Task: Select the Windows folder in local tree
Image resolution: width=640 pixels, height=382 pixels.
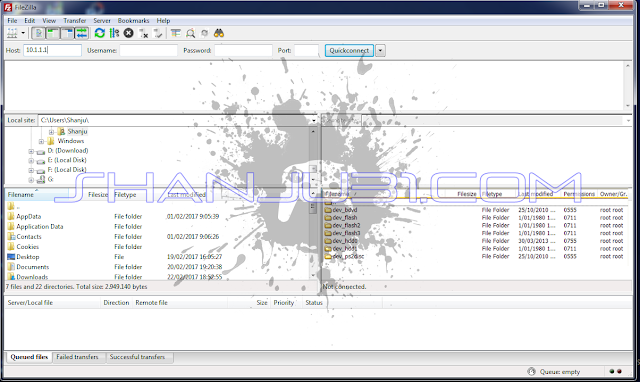Action: 71,141
